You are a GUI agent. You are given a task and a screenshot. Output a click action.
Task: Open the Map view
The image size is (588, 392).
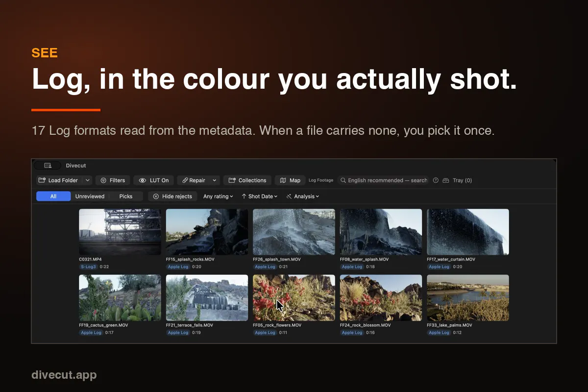[290, 180]
